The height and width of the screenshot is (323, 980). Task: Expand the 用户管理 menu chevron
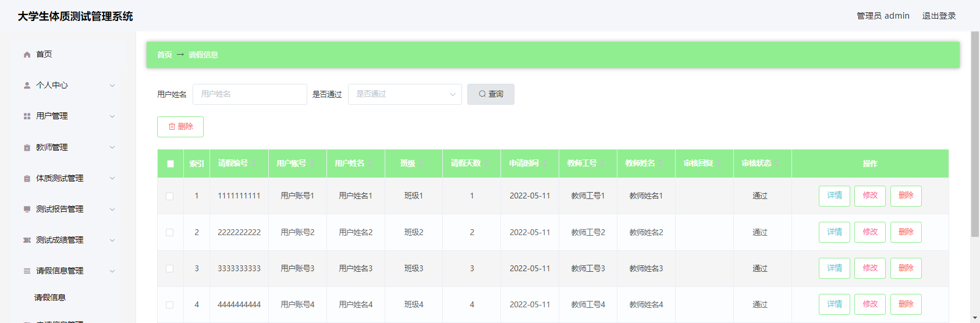[x=112, y=116]
